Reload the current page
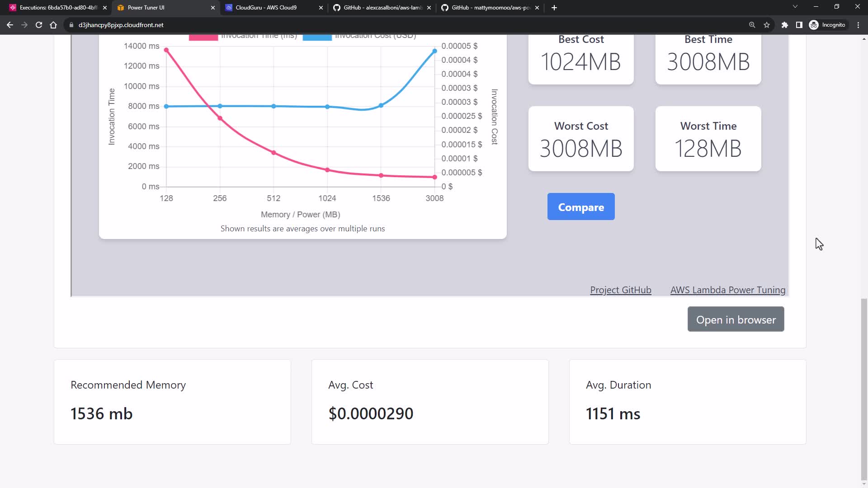Viewport: 868px width, 488px height. 39,25
